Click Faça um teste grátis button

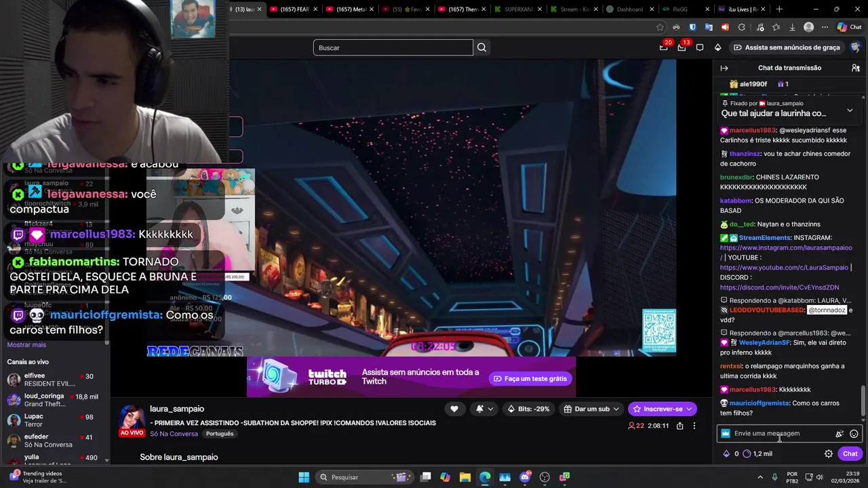coord(530,378)
